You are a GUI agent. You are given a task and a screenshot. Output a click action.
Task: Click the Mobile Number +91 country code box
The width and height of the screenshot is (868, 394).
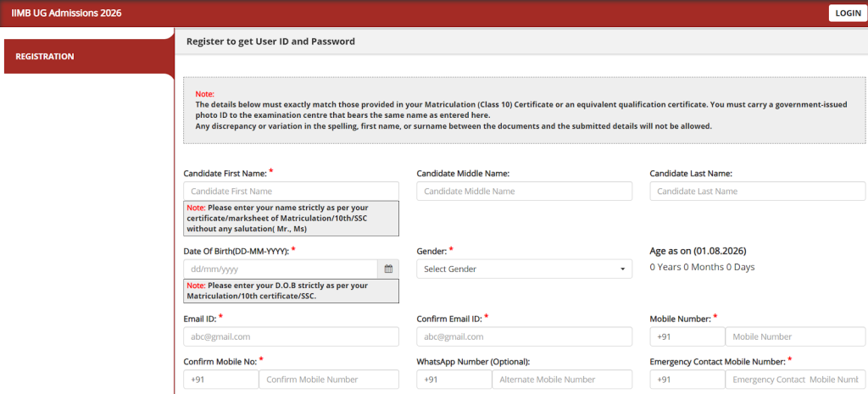tap(687, 336)
